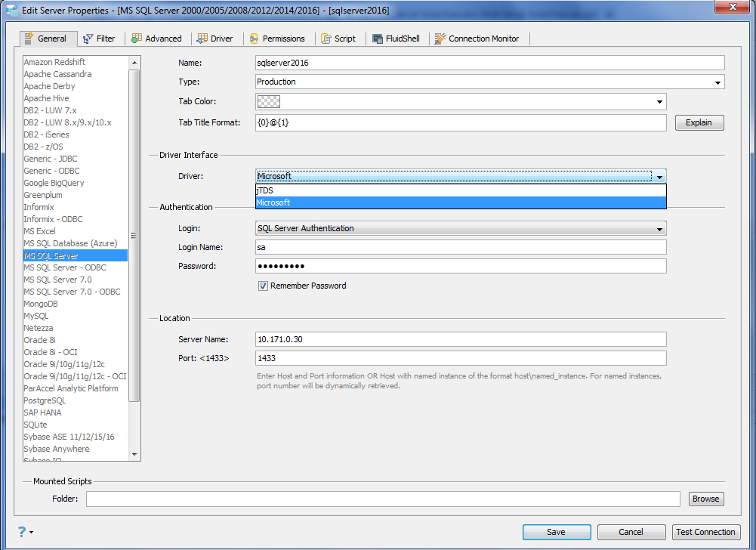Click the Permissions tab icon

click(254, 39)
